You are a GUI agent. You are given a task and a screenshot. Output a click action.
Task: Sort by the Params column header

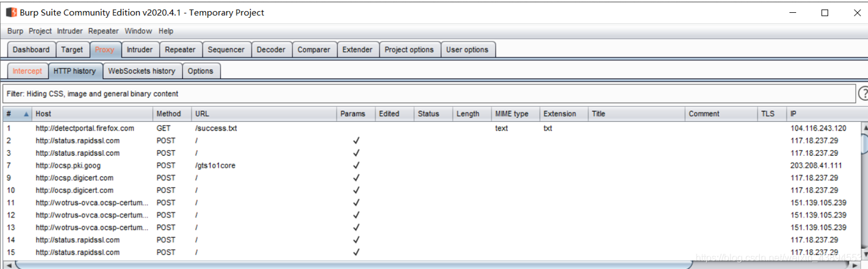[x=356, y=114]
